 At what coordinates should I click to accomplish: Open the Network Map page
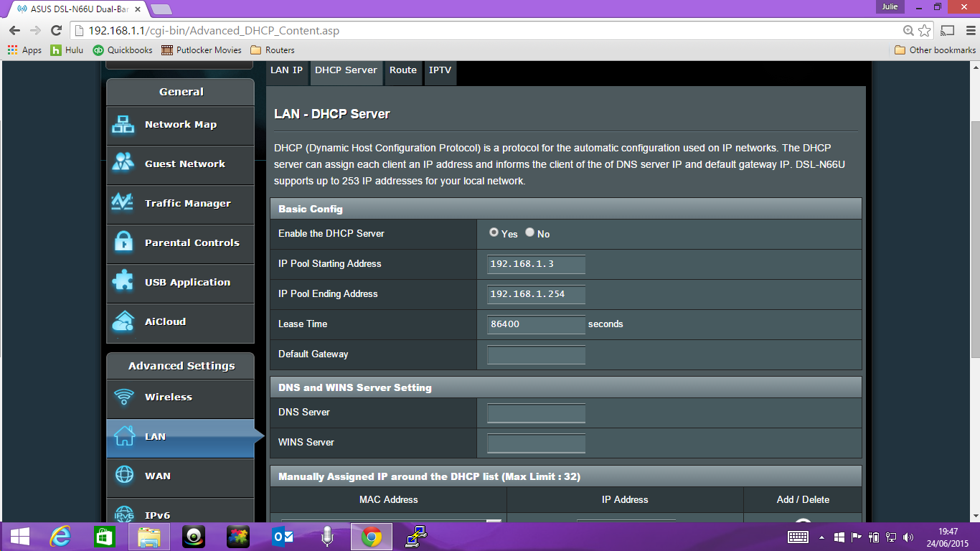click(x=180, y=123)
